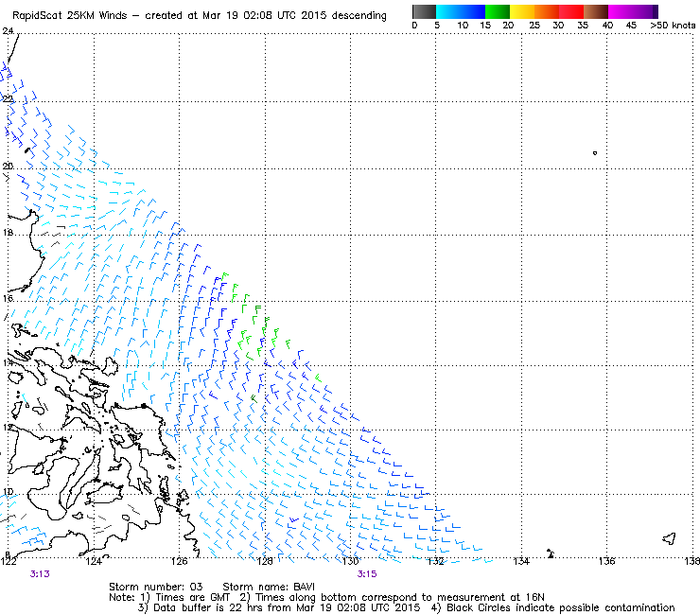Click the brown 35-40 knots legend swatch
The width and height of the screenshot is (700, 615).
596,11
